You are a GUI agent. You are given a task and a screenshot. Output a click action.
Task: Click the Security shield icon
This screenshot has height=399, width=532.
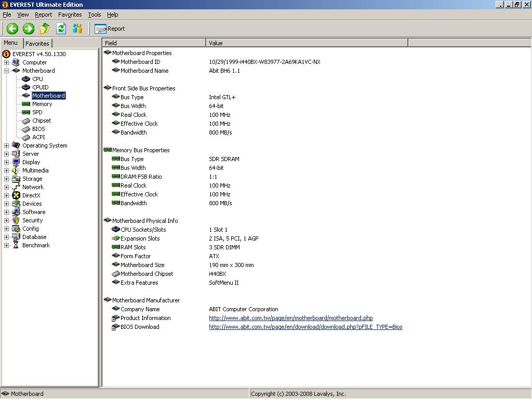pyautogui.click(x=16, y=220)
